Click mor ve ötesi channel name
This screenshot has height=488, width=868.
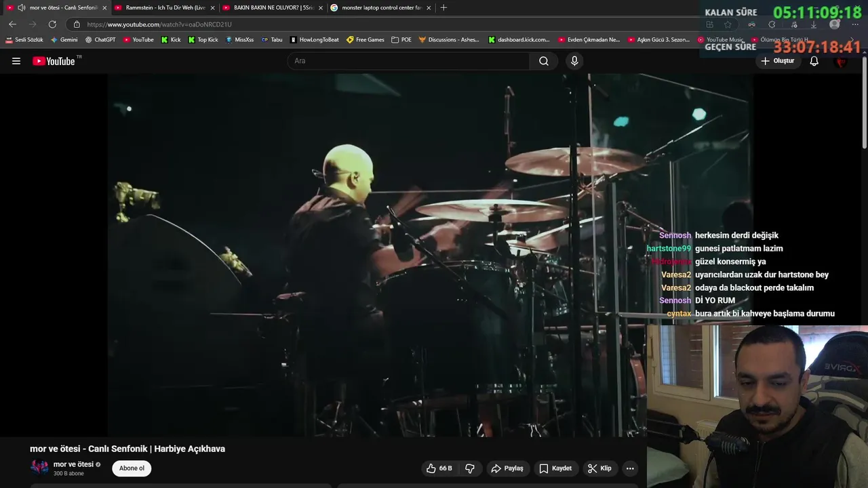tap(73, 464)
